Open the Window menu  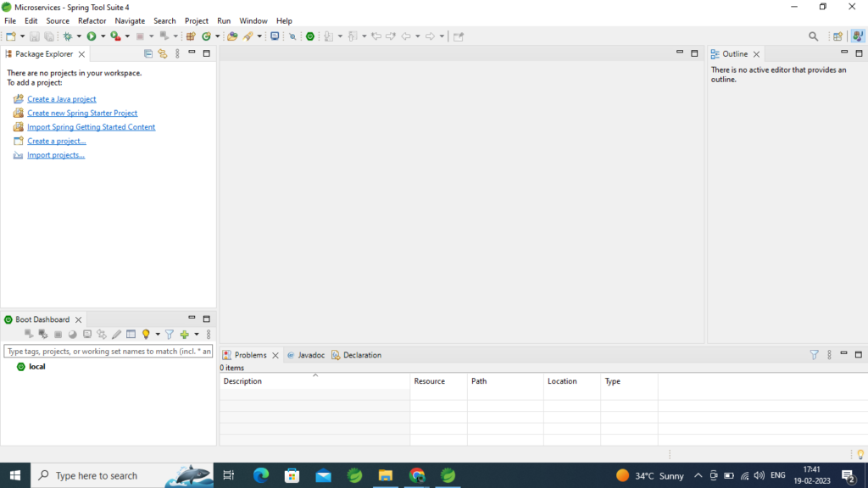[253, 21]
